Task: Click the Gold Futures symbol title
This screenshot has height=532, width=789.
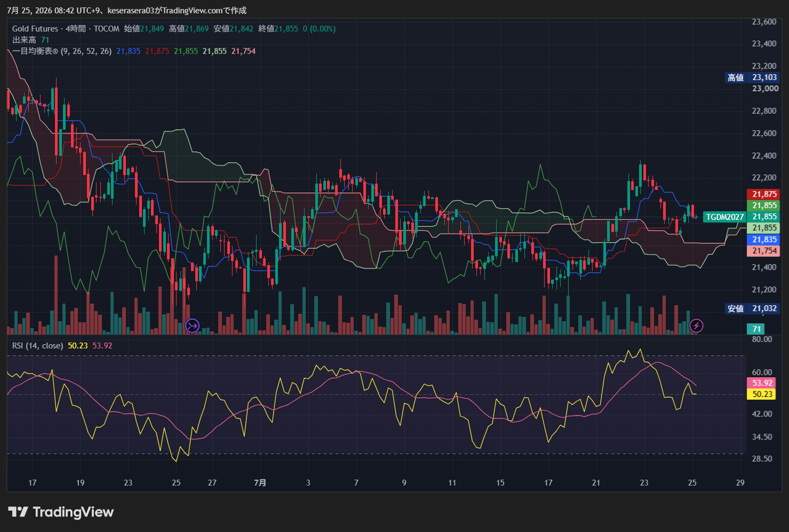Action: 35,28
